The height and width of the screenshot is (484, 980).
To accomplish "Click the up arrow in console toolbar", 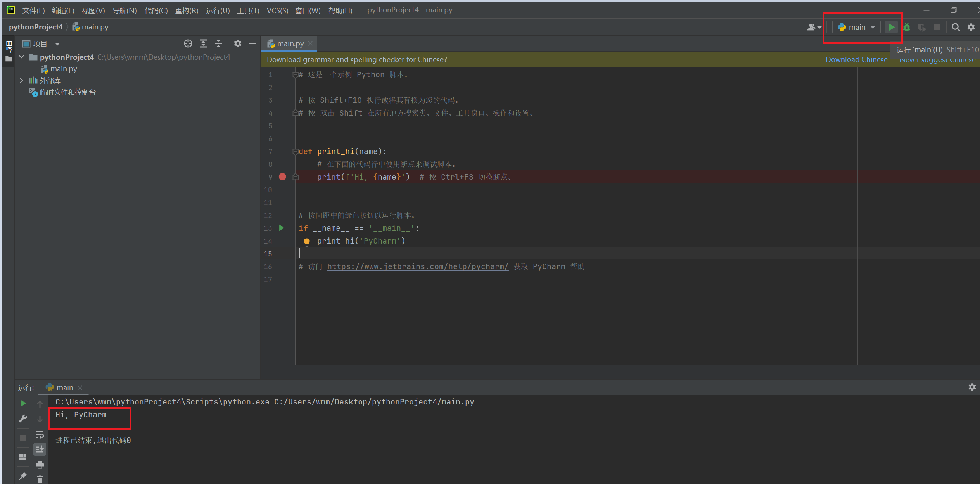I will coord(40,404).
